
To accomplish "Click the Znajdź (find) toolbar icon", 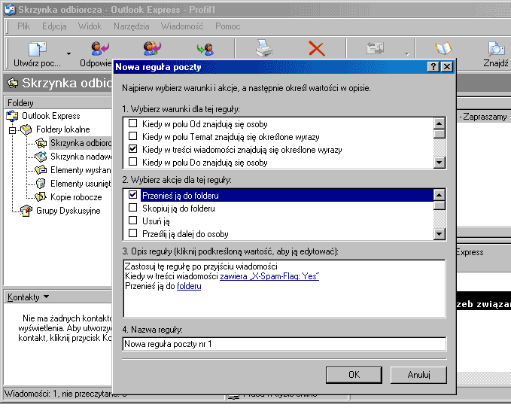I will 496,50.
